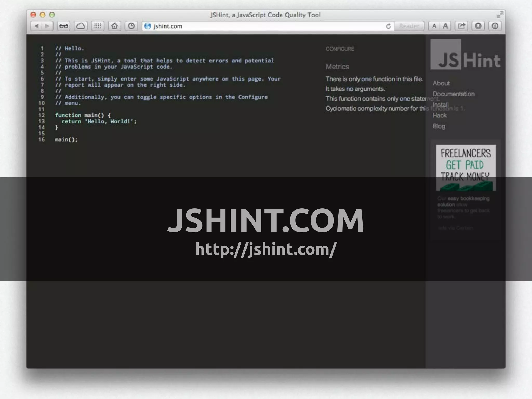The height and width of the screenshot is (399, 532).
Task: Click the globe site icon in address bar
Action: [x=148, y=26]
